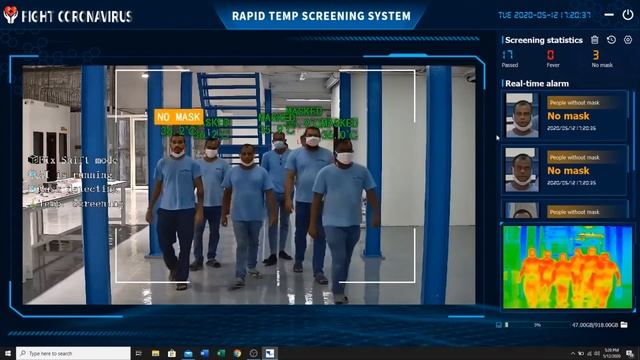The height and width of the screenshot is (360, 640).
Task: Click the orange NO MASK label in video
Action: (179, 117)
